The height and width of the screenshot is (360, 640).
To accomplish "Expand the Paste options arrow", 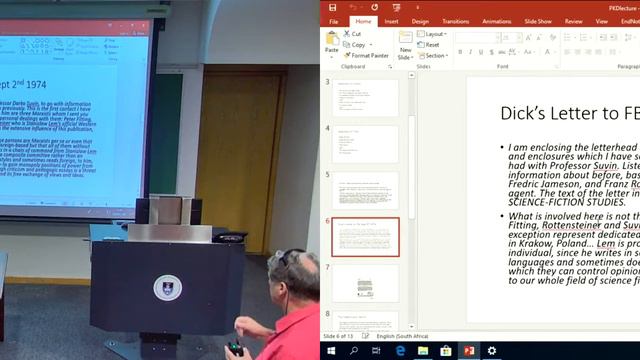I will click(332, 57).
